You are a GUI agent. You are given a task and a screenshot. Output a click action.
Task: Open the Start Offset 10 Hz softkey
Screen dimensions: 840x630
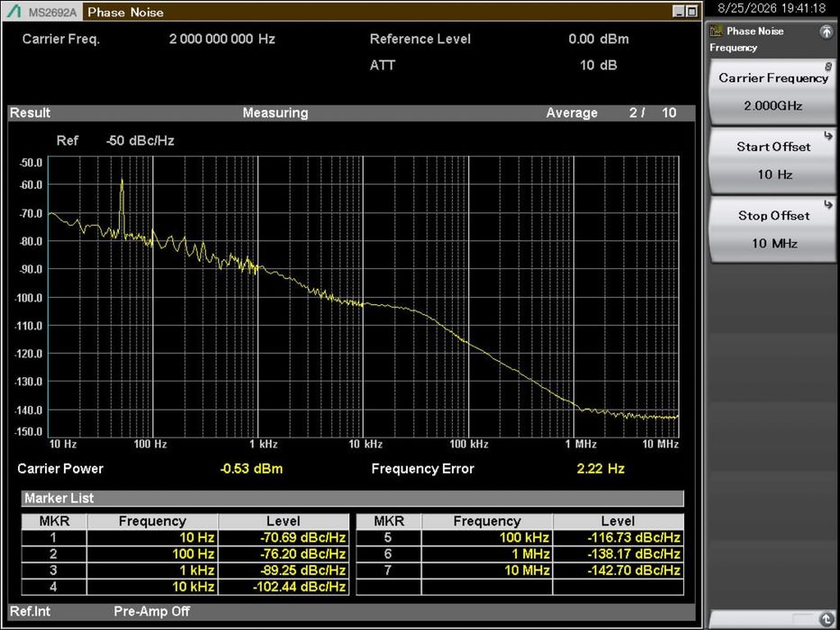point(772,160)
